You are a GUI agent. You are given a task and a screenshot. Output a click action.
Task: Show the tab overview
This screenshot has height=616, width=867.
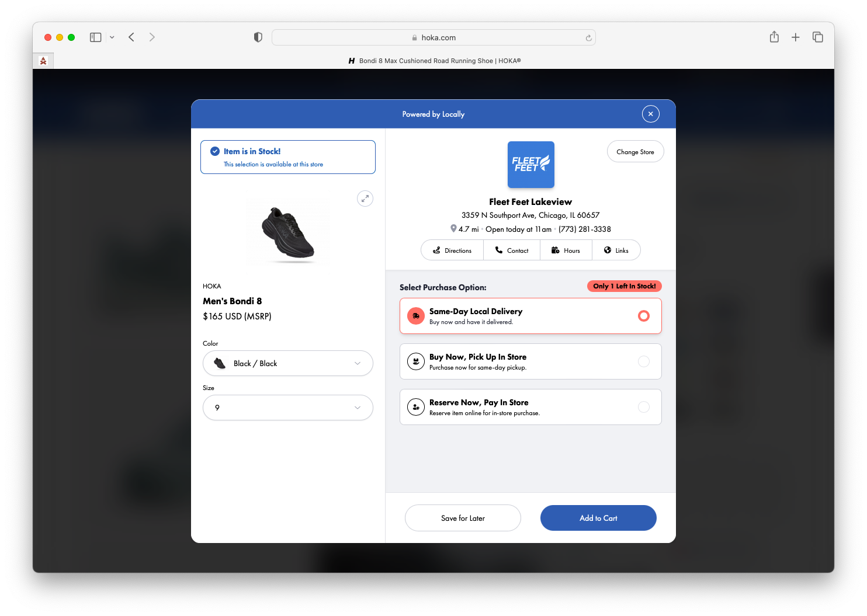[x=818, y=37]
